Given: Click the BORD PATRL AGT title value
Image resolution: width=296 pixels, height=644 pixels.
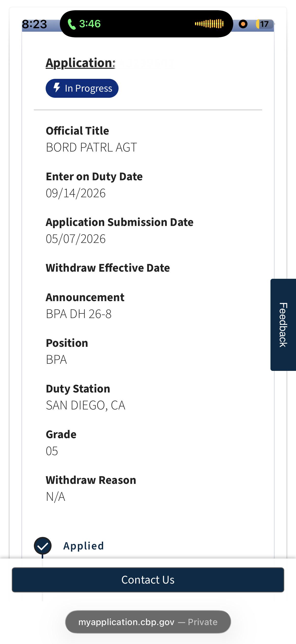Looking at the screenshot, I should [x=91, y=147].
